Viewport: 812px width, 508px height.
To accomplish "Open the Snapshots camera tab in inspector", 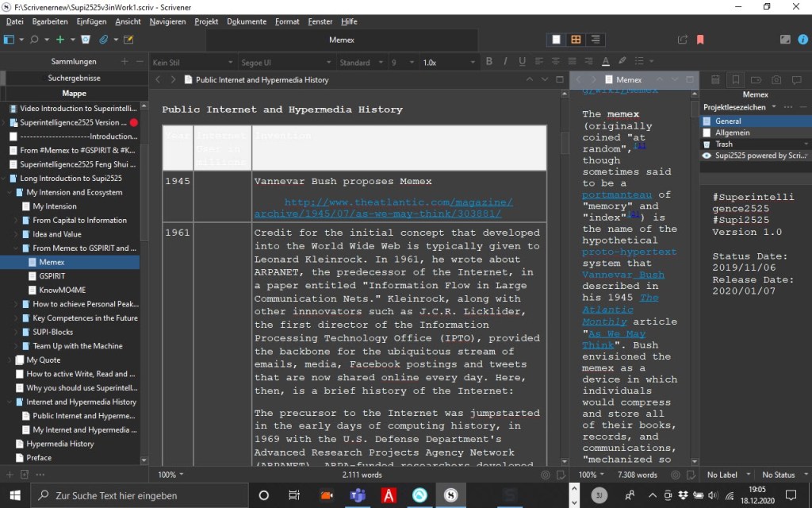I will click(x=776, y=79).
